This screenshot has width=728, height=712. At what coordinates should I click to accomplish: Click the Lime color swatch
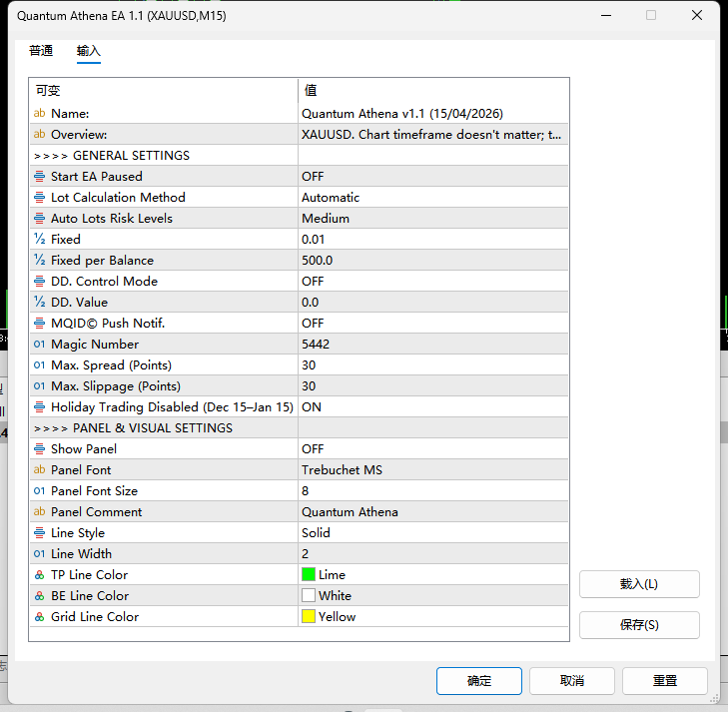(309, 574)
